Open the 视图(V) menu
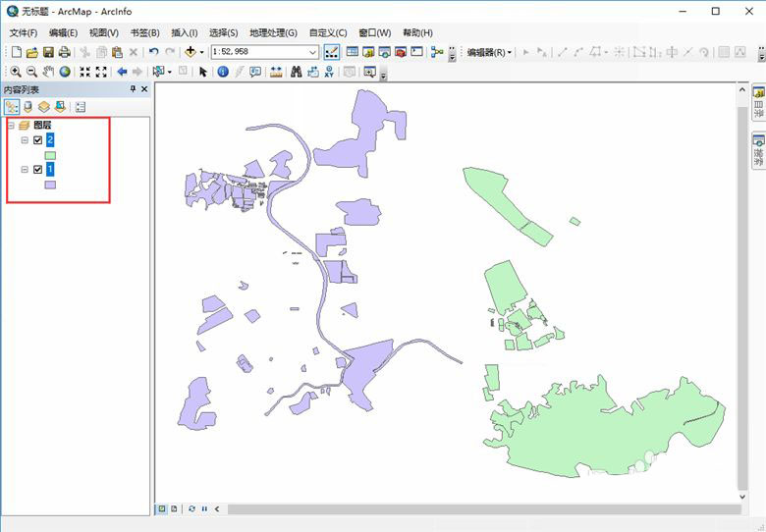The image size is (766, 532). [103, 32]
